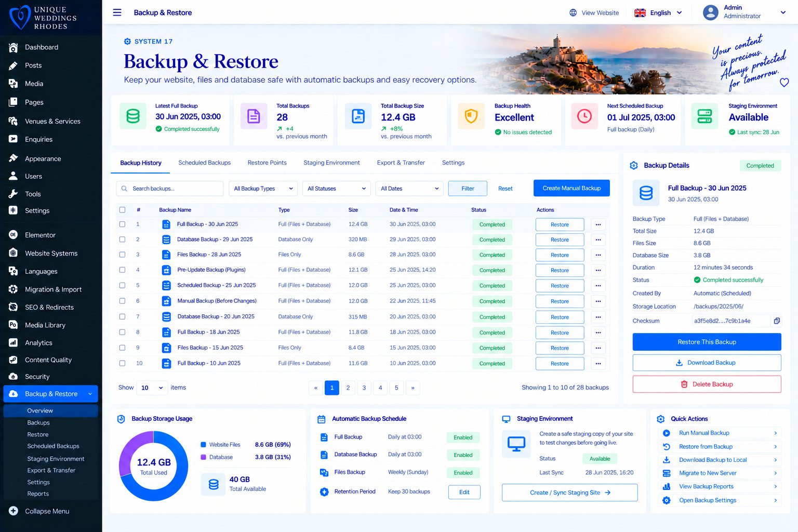Select the Pre-Update Backup (Plugins) row checkbox
This screenshot has height=532, width=798.
click(123, 270)
